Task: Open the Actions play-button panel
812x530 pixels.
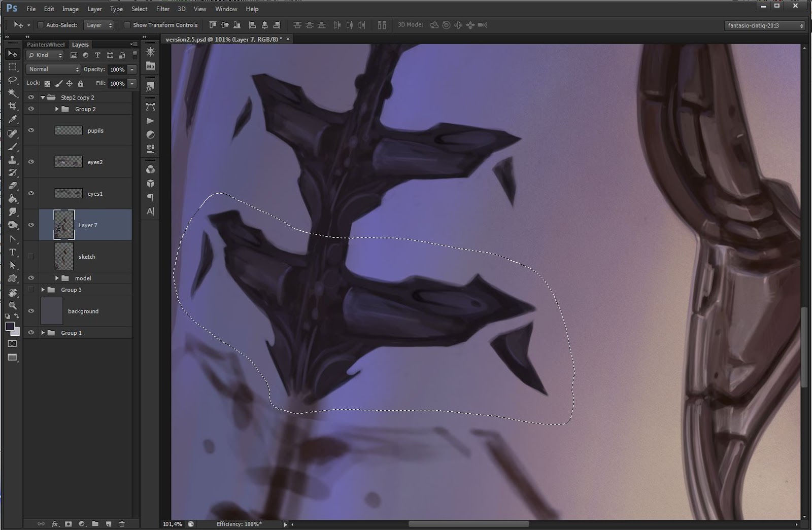Action: 150,121
